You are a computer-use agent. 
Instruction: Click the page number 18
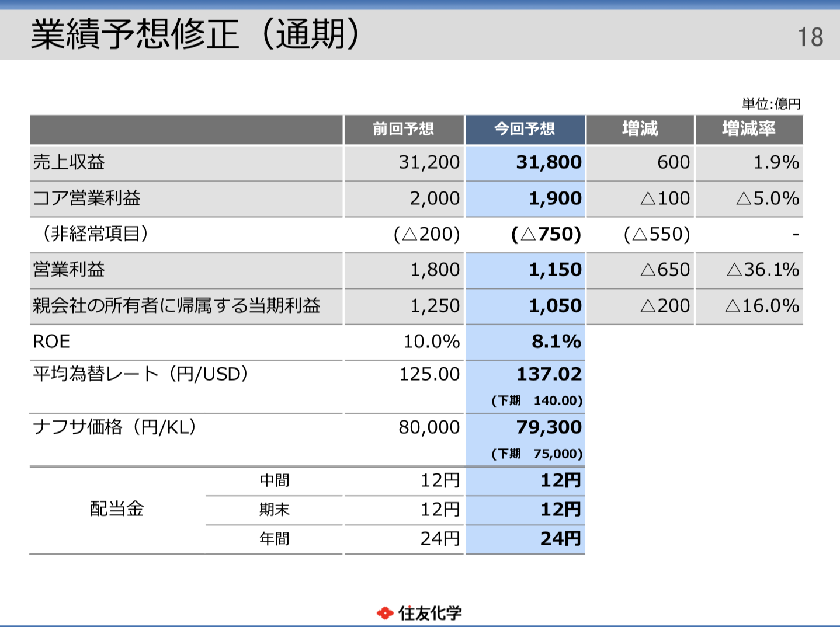[811, 37]
